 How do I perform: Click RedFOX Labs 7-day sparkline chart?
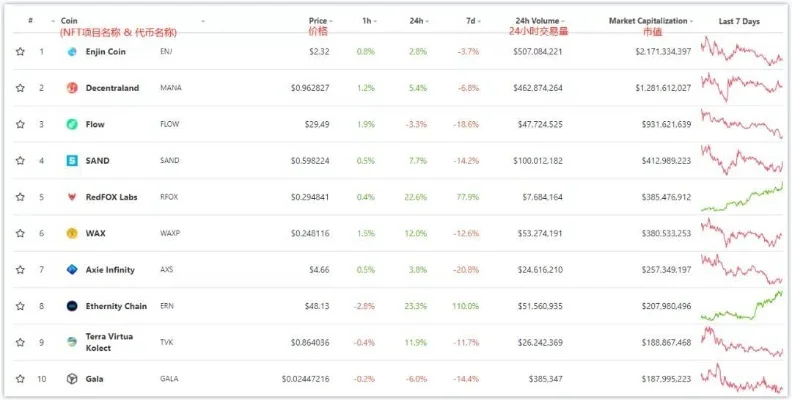741,197
